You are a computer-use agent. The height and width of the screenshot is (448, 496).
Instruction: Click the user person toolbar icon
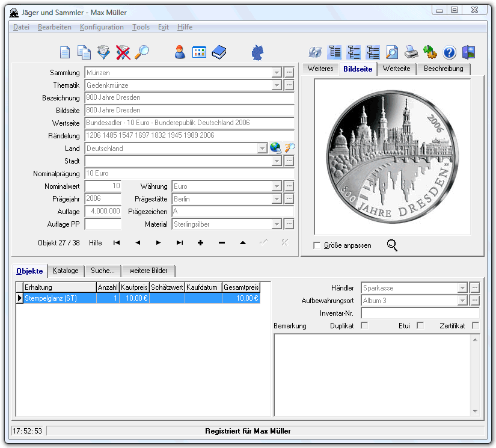click(x=180, y=52)
